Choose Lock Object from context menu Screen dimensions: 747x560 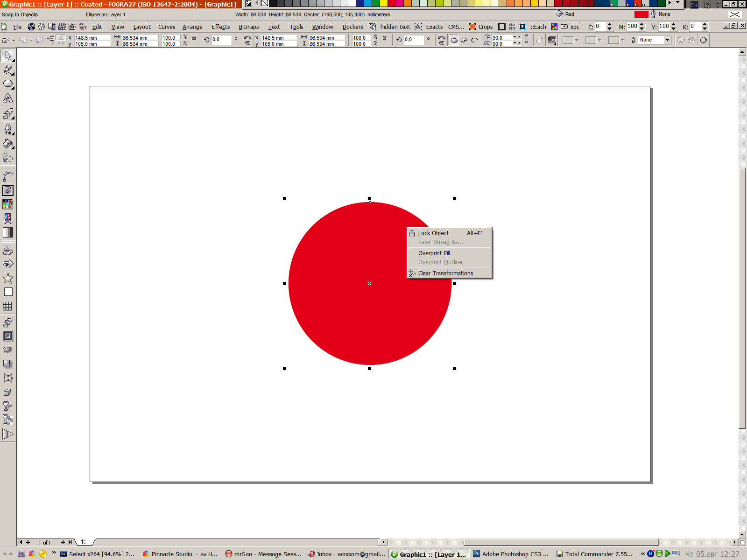point(450,233)
